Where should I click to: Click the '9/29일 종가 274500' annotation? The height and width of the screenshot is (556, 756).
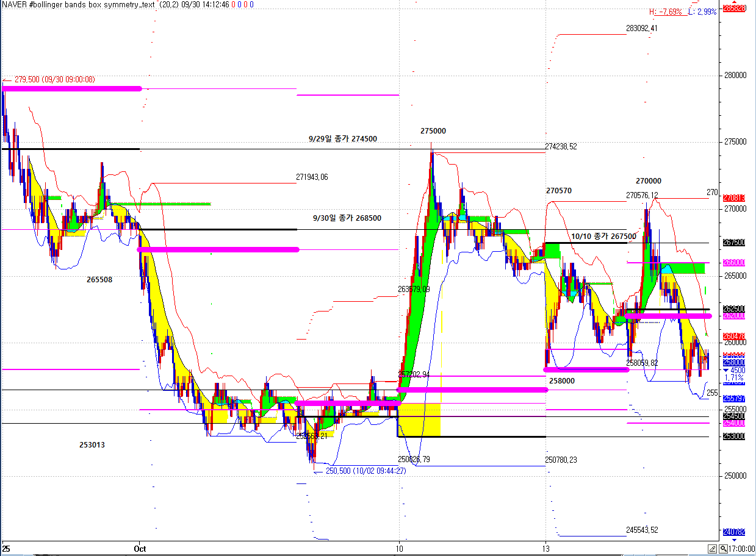342,139
